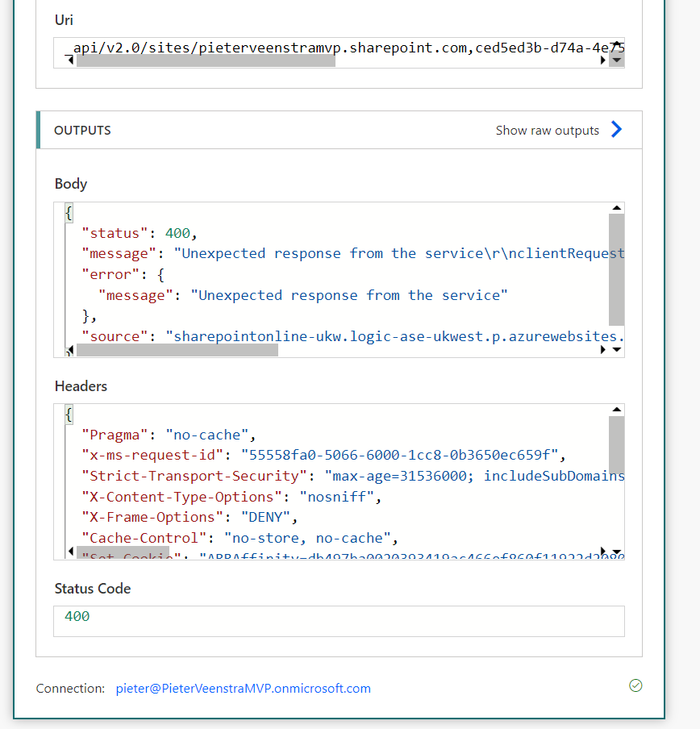
Task: Click the Status Code 400 field
Action: [339, 621]
